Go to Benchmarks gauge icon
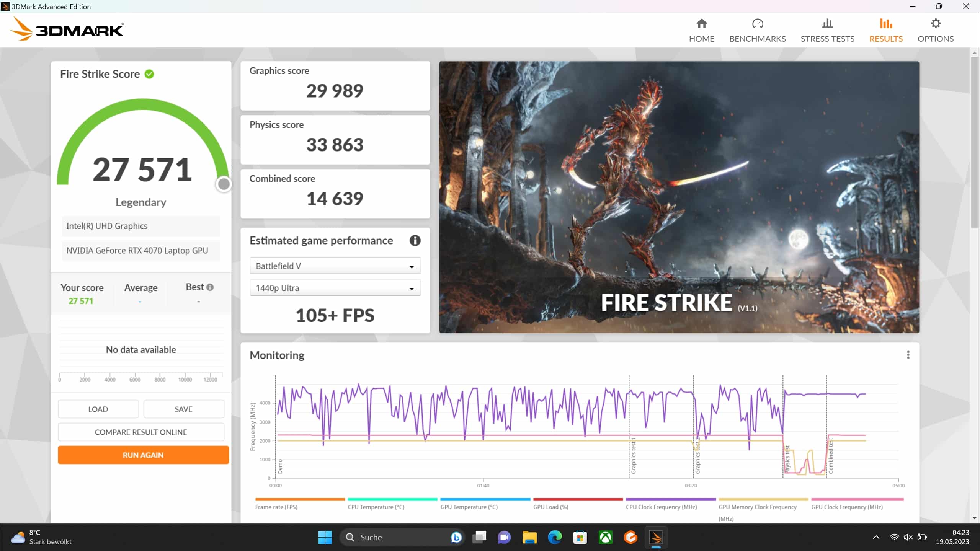Screen dimensions: 980x551 757,24
